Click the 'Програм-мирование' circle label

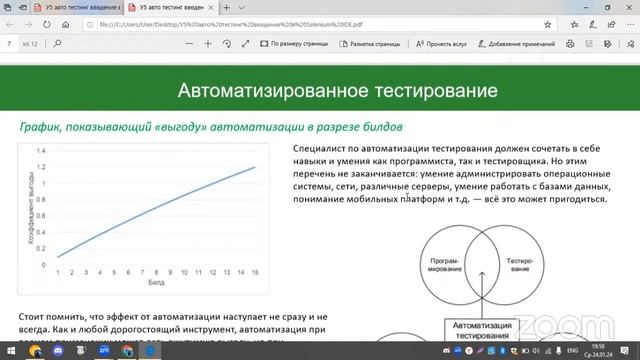444,265
